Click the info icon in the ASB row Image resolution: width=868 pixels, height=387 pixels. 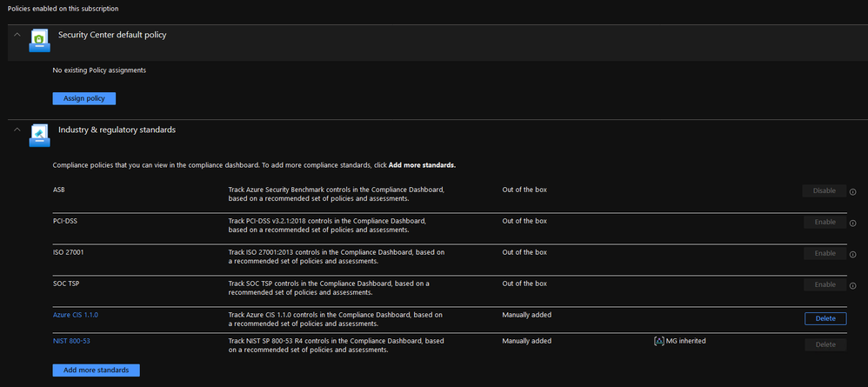coord(852,192)
